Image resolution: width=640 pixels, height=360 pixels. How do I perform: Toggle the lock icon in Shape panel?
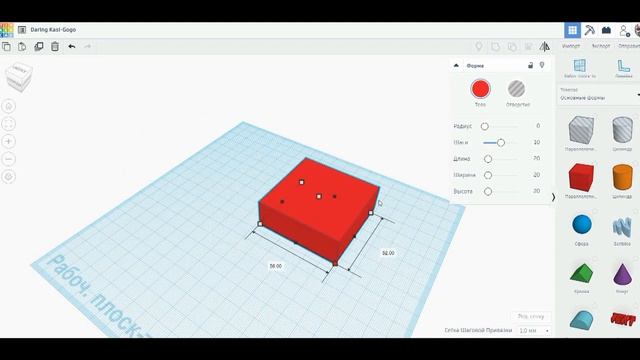point(530,65)
